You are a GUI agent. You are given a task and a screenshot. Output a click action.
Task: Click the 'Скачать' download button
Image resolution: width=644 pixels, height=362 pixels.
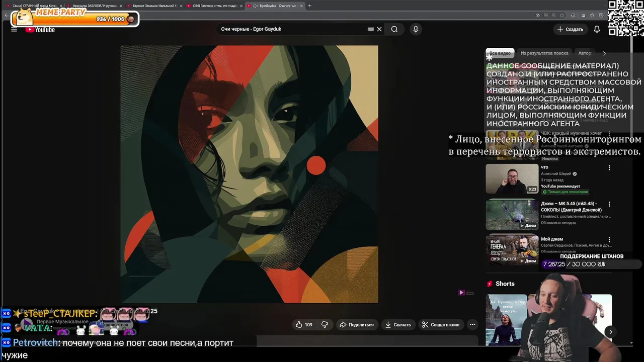[x=398, y=325]
